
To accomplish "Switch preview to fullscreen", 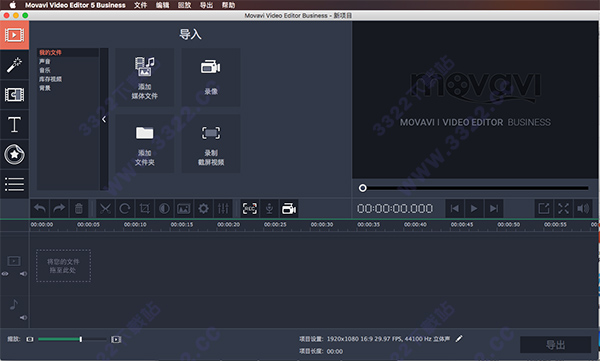I will [563, 208].
